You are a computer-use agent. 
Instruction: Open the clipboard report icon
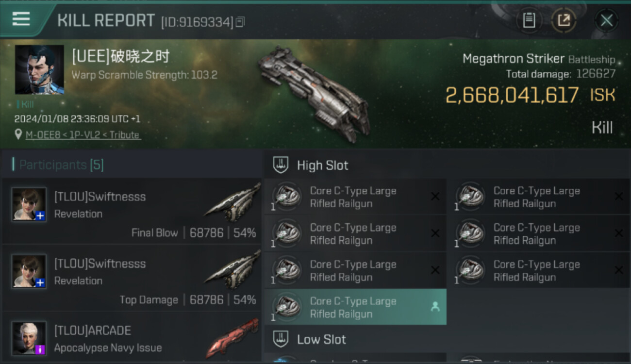click(529, 20)
